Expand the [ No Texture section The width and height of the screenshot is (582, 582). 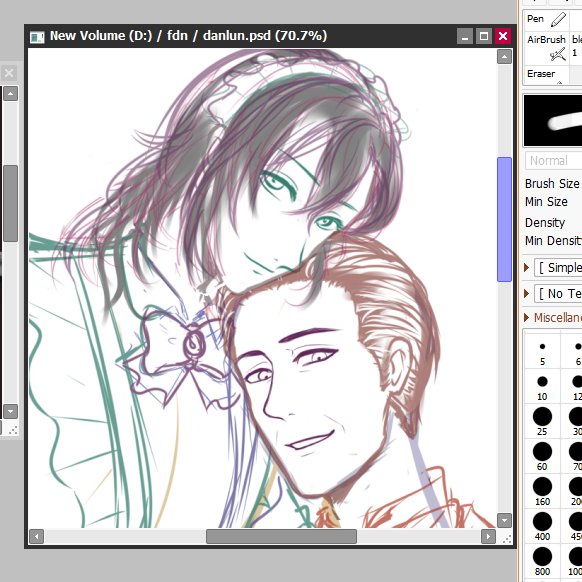526,294
